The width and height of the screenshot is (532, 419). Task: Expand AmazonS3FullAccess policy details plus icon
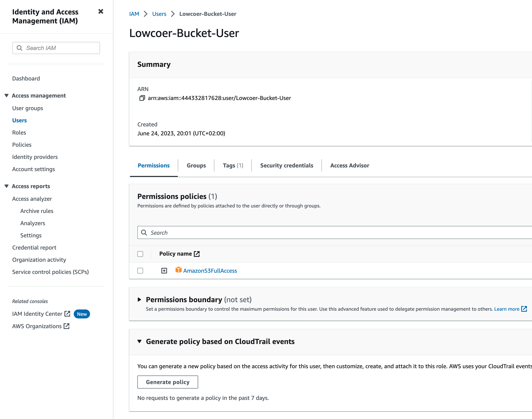coord(164,271)
